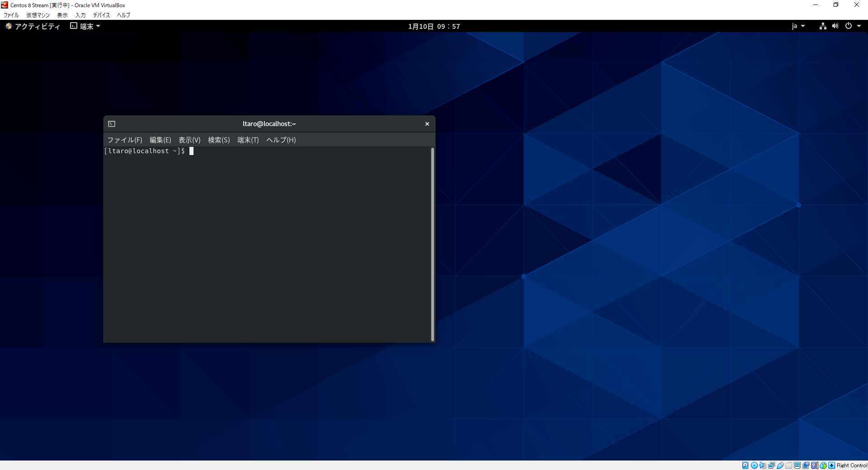Open the 編集(E) menu in terminal
The image size is (868, 470).
(160, 140)
